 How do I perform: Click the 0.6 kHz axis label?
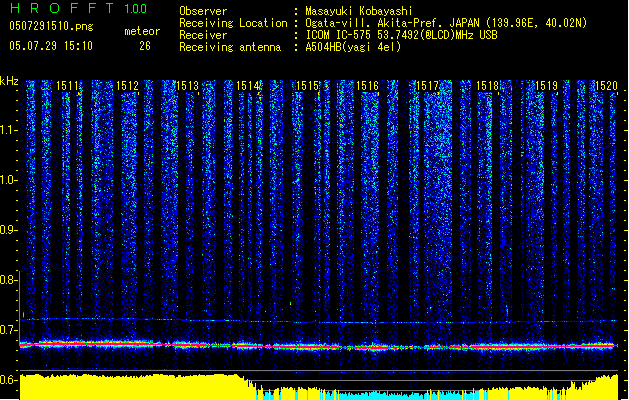pyautogui.click(x=8, y=380)
